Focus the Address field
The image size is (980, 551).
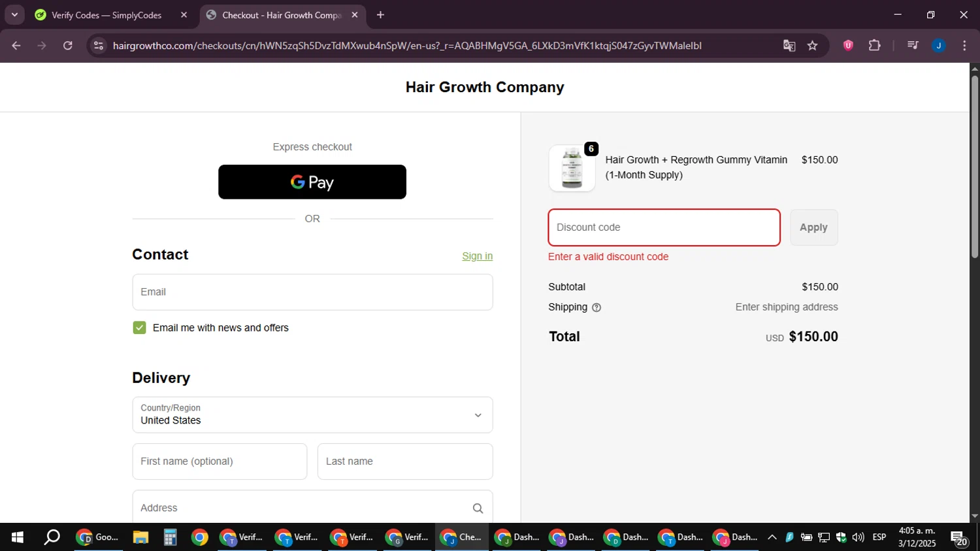point(312,508)
